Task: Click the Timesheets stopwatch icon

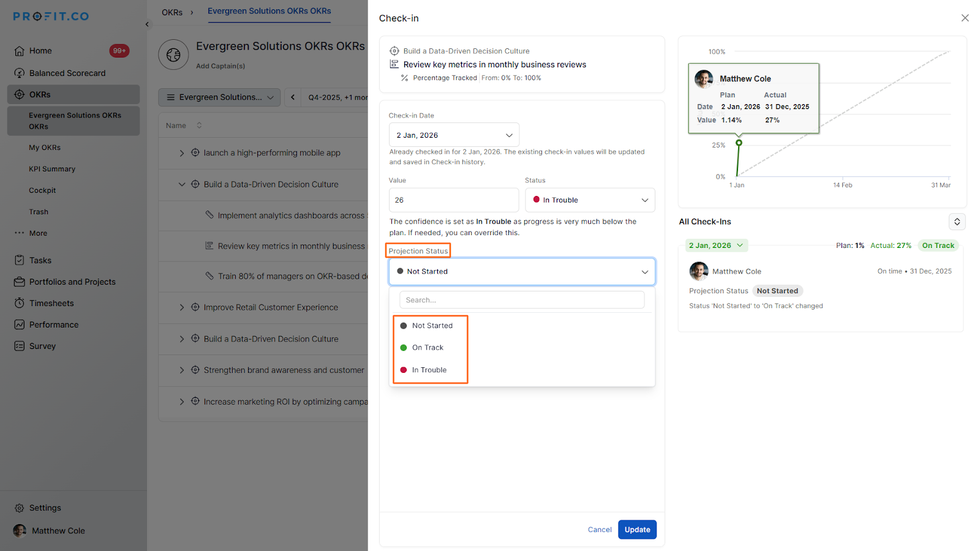Action: pyautogui.click(x=20, y=303)
